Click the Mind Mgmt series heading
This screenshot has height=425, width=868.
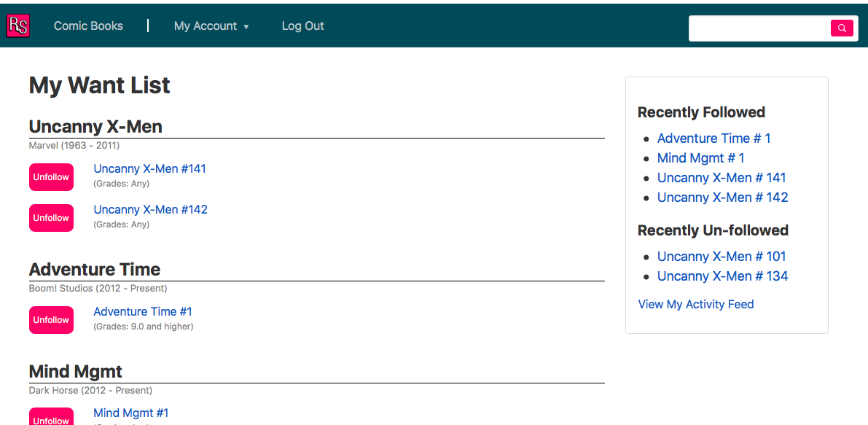(x=75, y=371)
